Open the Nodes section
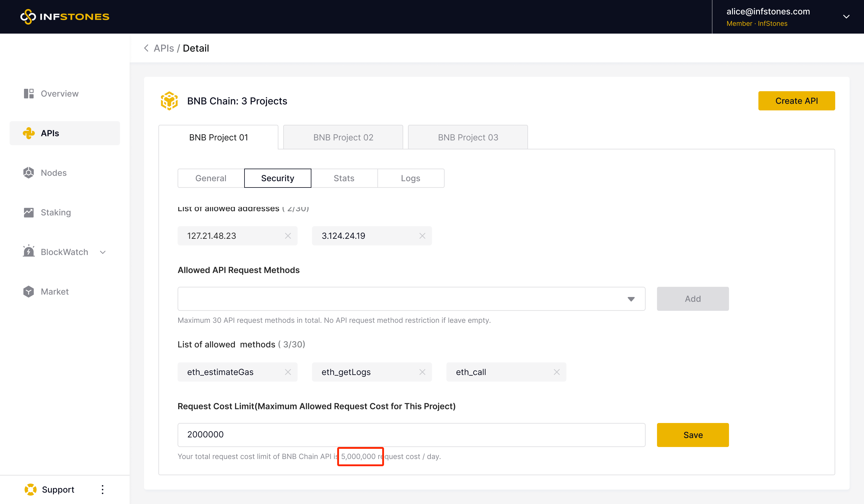 45,173
